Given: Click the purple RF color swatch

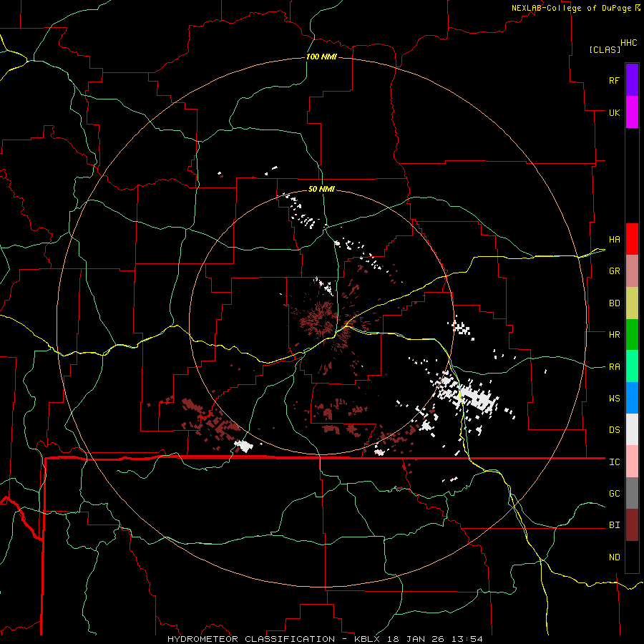Looking at the screenshot, I should click(x=632, y=79).
